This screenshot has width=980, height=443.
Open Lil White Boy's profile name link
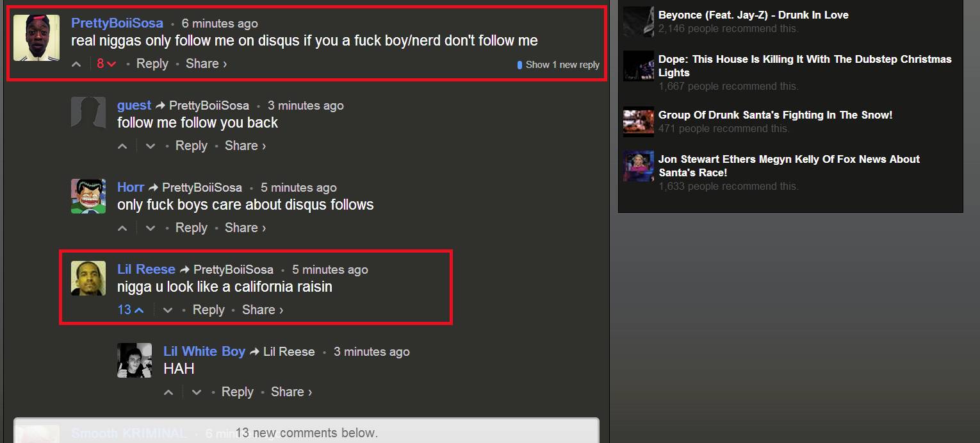coord(204,351)
